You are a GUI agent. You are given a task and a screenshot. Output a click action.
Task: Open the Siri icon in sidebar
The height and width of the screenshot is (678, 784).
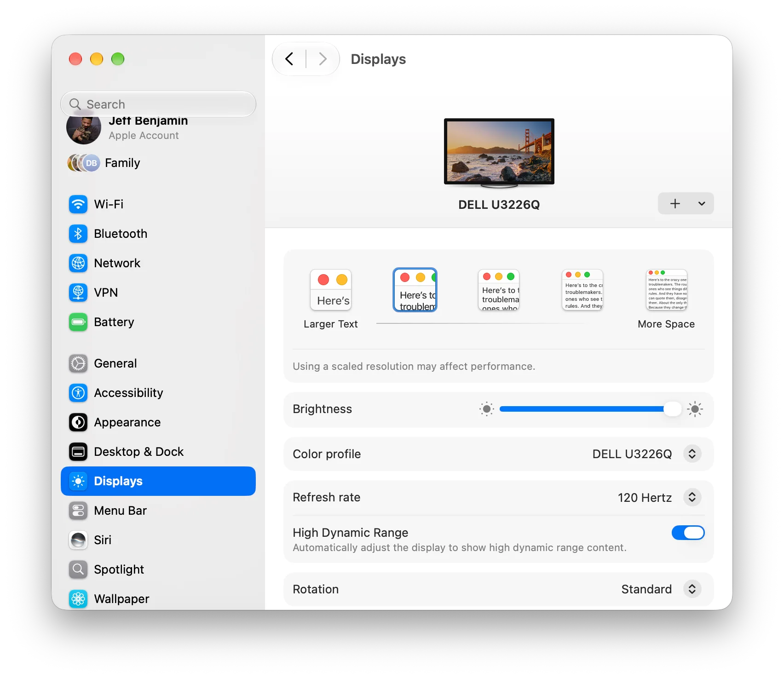(78, 540)
